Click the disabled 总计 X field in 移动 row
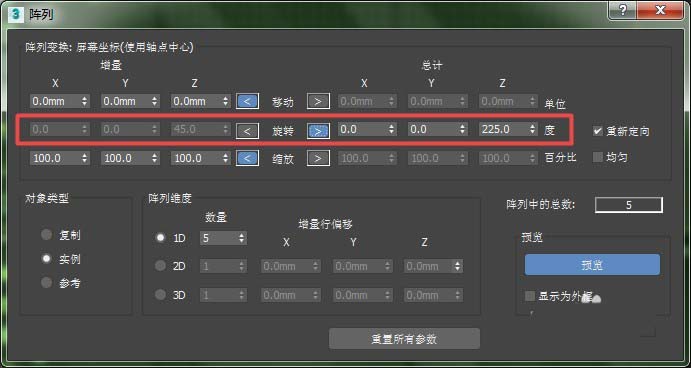The image size is (691, 368). 367,101
